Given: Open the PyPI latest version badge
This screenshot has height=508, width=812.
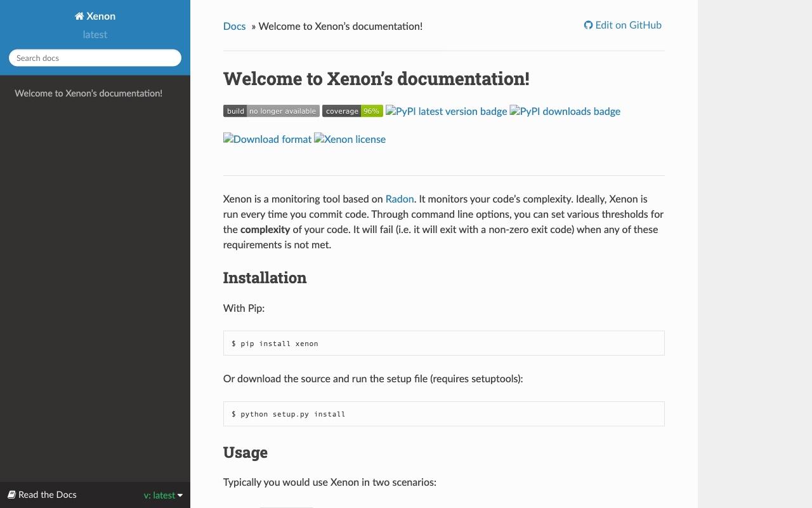Looking at the screenshot, I should tap(447, 111).
